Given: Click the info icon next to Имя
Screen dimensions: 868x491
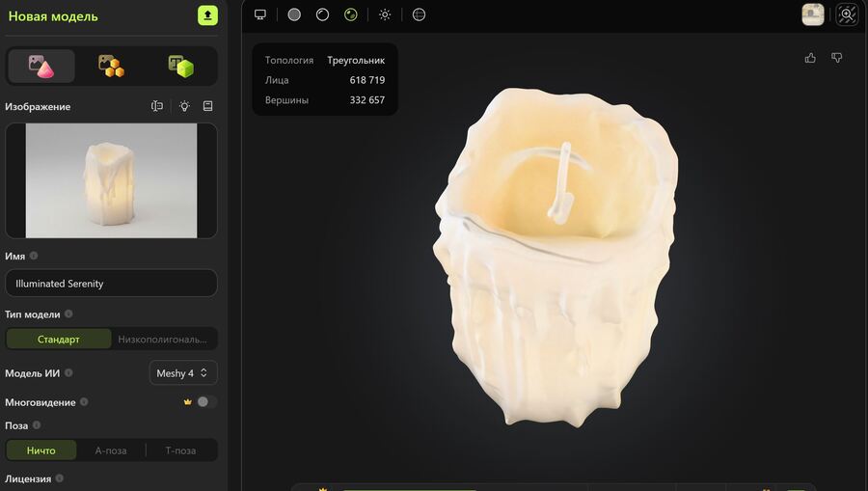Looking at the screenshot, I should (x=34, y=256).
